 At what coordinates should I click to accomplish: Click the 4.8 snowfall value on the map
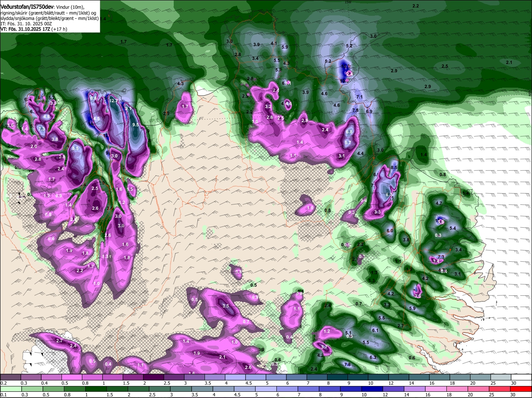[x=47, y=117]
